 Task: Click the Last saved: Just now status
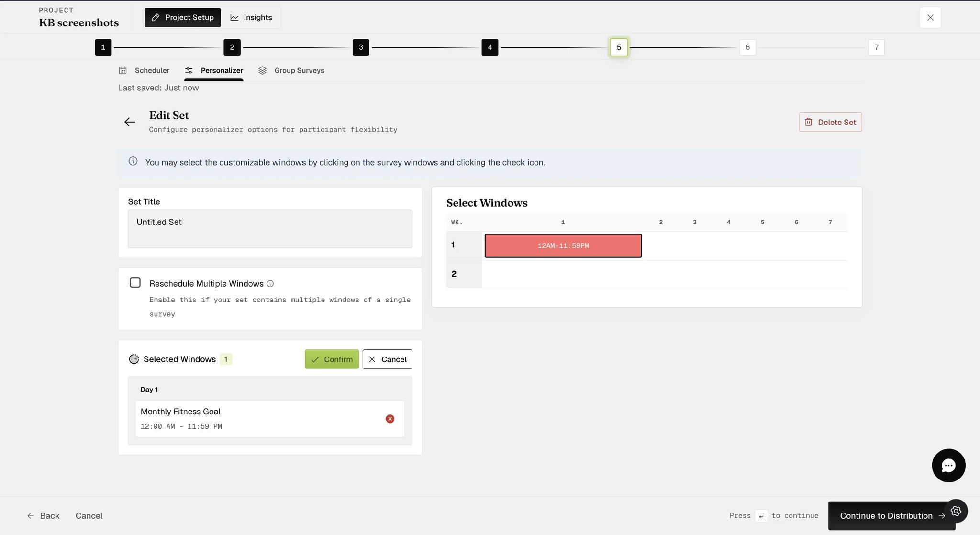pos(158,88)
